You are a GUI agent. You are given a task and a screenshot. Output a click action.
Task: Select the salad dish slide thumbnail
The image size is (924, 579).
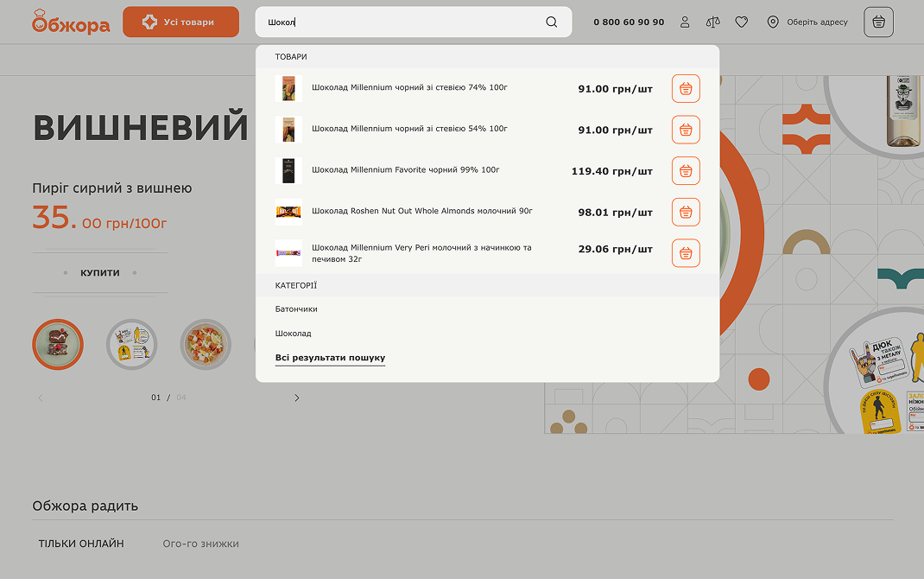(205, 344)
